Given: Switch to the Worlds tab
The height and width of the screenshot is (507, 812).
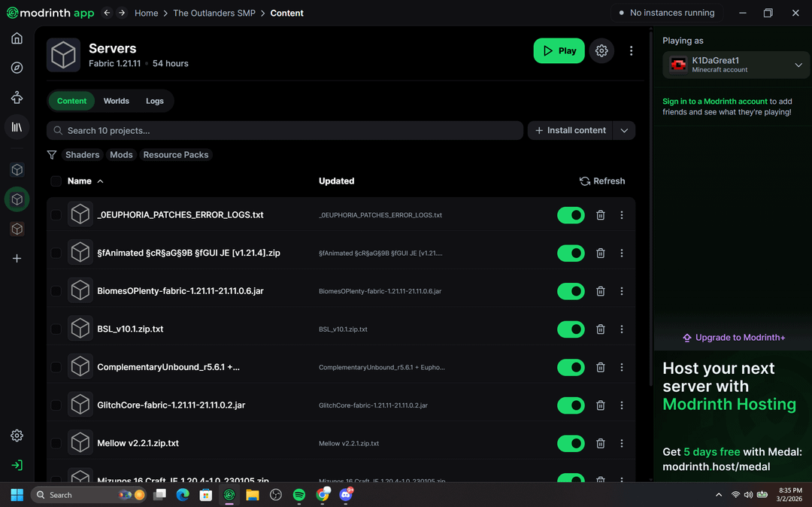Looking at the screenshot, I should click(x=116, y=101).
